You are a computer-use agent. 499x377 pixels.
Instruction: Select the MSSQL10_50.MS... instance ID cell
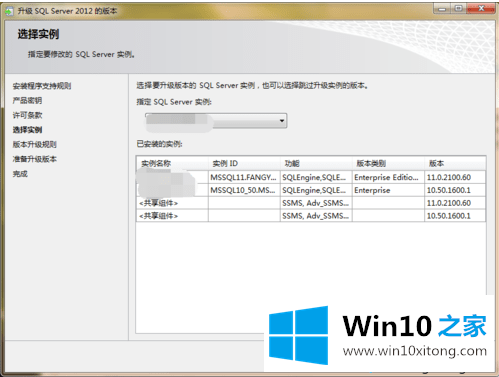[244, 190]
